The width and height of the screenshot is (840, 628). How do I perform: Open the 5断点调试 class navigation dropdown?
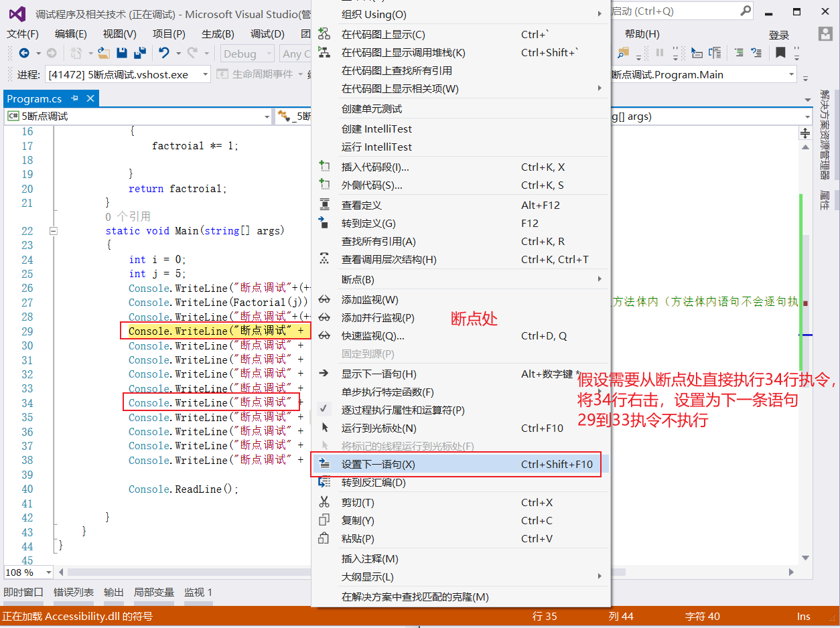pos(266,116)
